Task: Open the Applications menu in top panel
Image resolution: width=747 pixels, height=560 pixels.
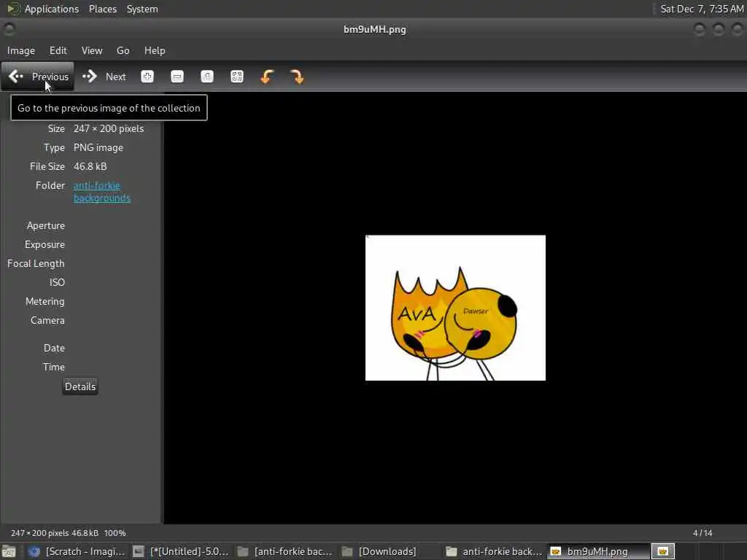Action: pyautogui.click(x=52, y=9)
